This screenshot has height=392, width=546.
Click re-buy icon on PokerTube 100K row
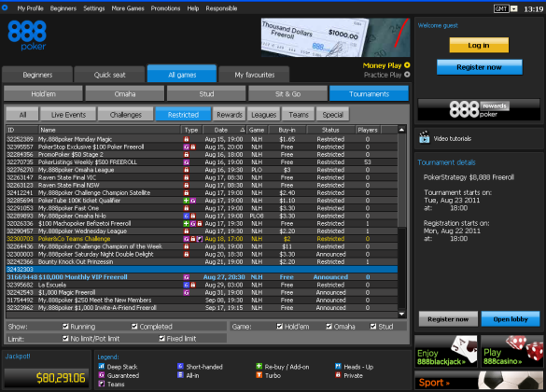click(x=187, y=201)
